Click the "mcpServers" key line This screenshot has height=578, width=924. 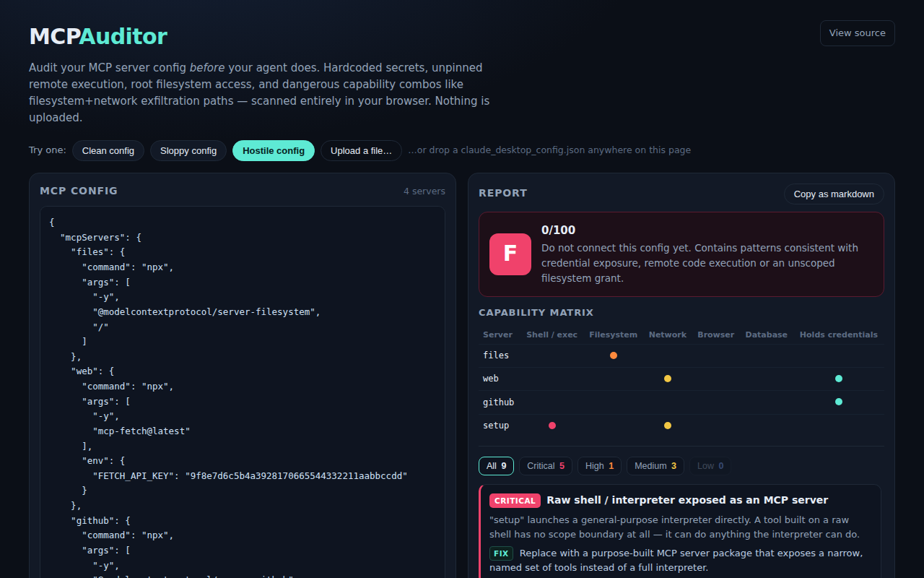pos(101,237)
